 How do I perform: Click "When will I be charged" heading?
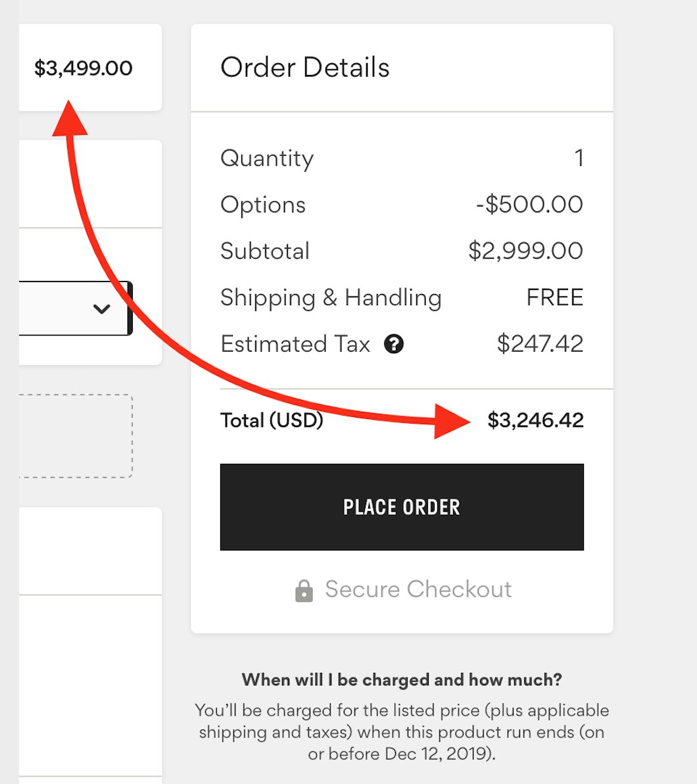click(402, 679)
